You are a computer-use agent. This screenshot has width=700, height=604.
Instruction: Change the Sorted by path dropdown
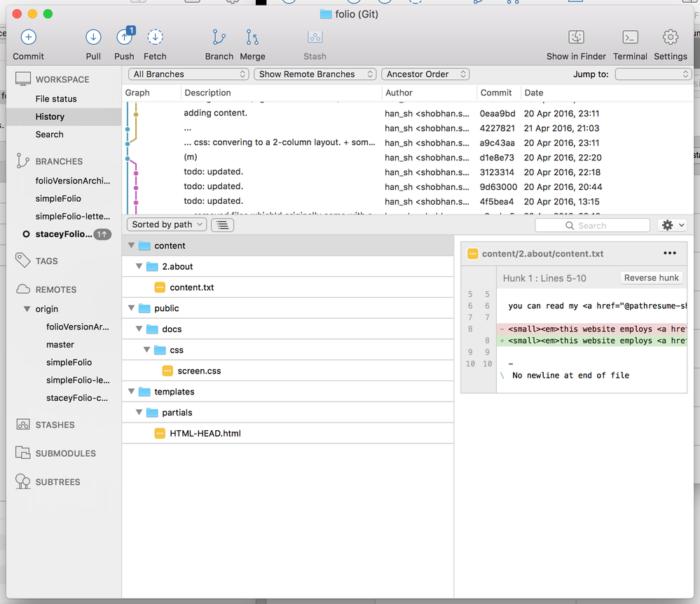[167, 224]
